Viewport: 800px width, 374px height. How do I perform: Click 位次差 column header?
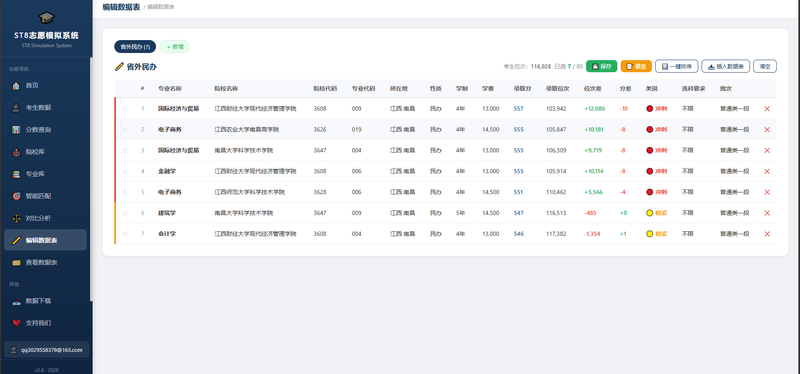(x=593, y=89)
